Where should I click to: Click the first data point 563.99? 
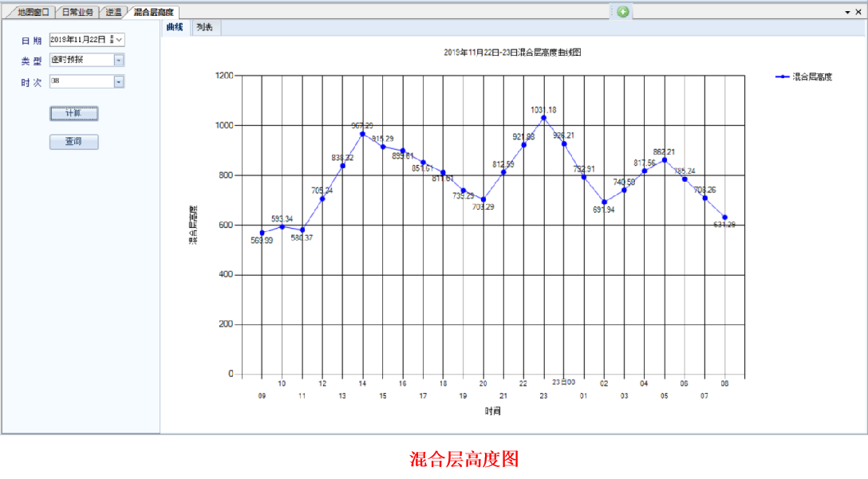coord(262,233)
